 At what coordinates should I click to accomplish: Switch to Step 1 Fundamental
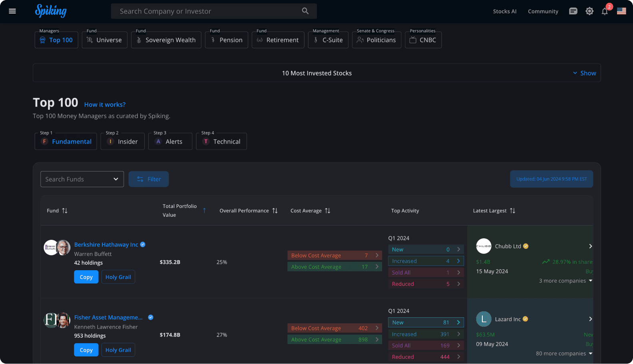(x=66, y=141)
